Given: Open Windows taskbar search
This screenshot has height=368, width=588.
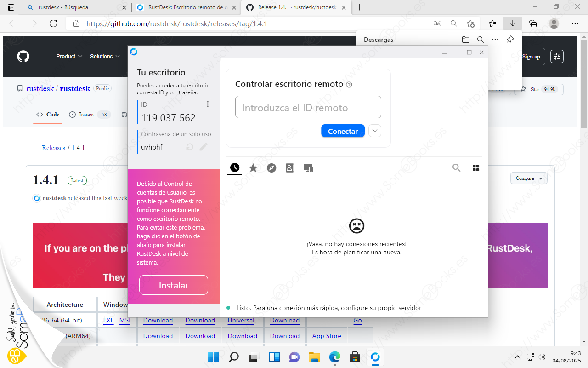Looking at the screenshot, I should (x=234, y=357).
